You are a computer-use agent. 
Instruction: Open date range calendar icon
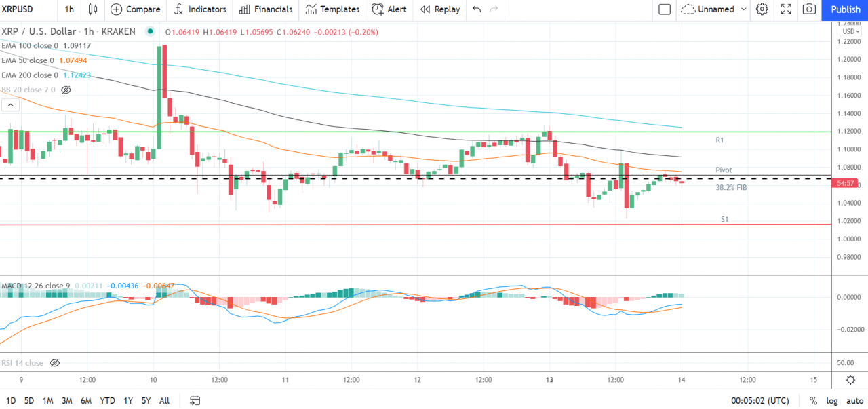coord(195,400)
